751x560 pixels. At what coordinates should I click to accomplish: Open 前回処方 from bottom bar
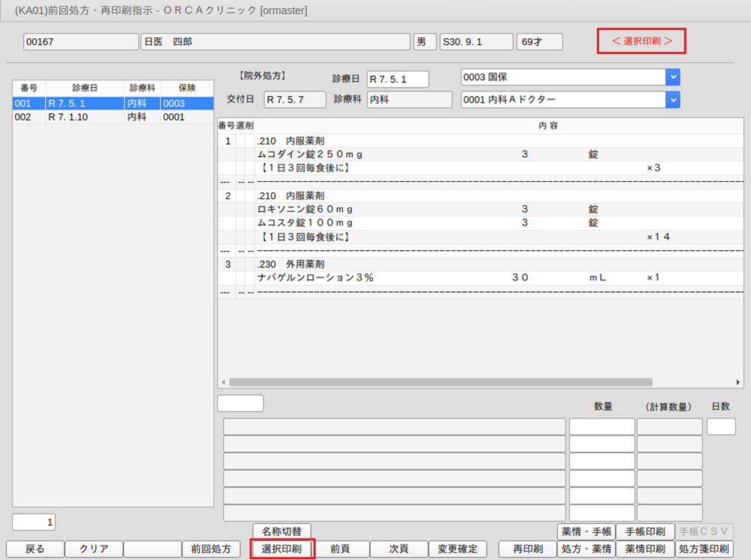210,549
